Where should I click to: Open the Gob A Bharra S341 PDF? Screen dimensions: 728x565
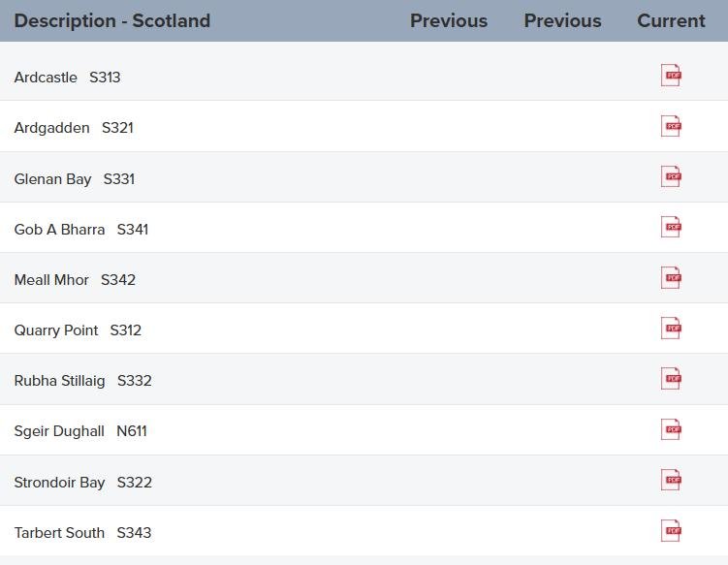click(x=671, y=227)
